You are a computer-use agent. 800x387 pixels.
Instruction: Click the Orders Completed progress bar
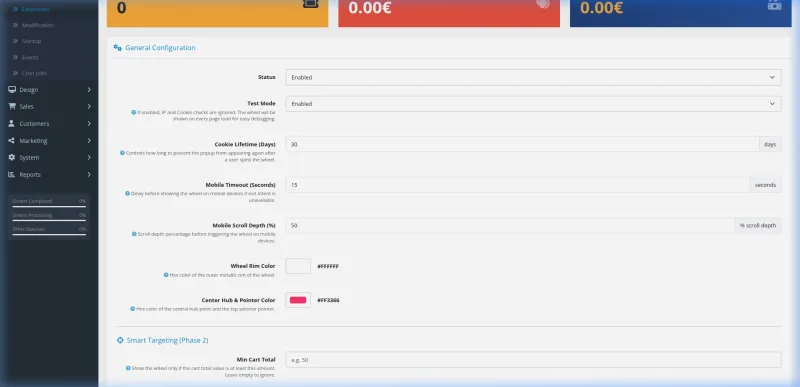pyautogui.click(x=49, y=207)
